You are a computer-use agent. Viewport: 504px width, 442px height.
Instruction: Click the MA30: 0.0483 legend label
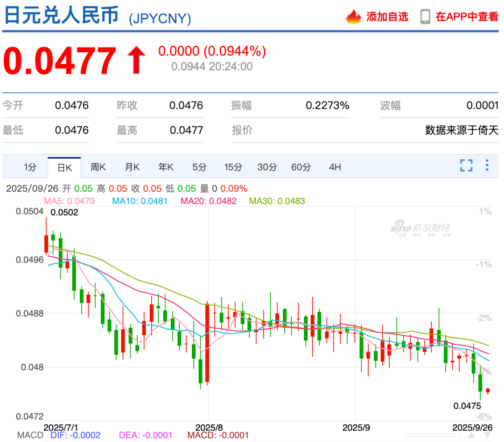tap(277, 201)
